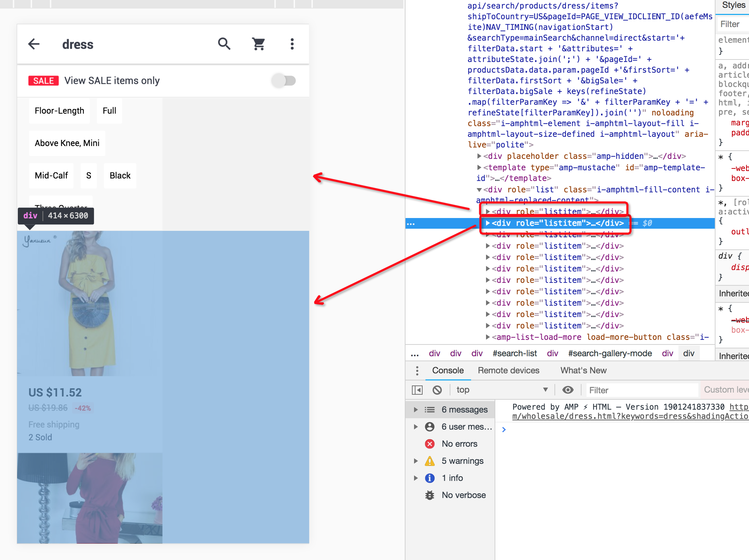Click the console Filter input field
The height and width of the screenshot is (560, 749).
point(641,390)
